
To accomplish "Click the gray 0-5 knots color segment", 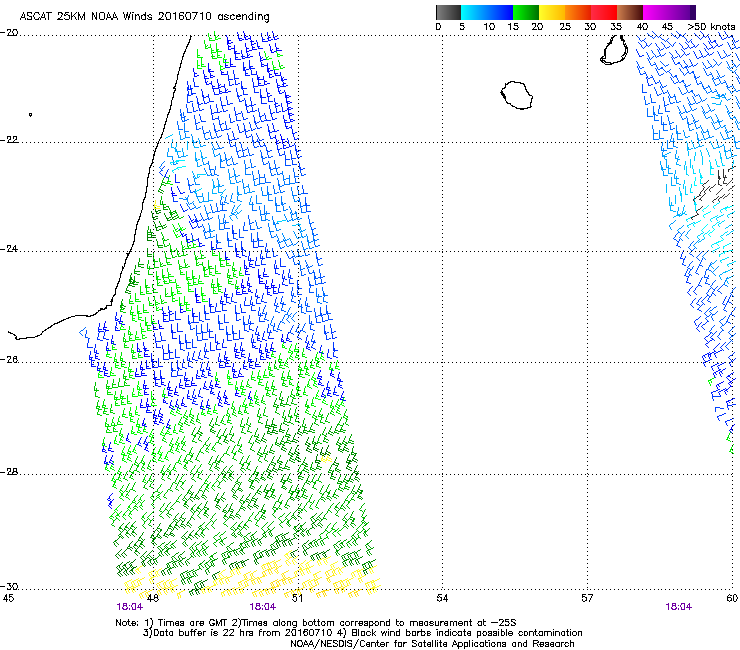I will (448, 12).
